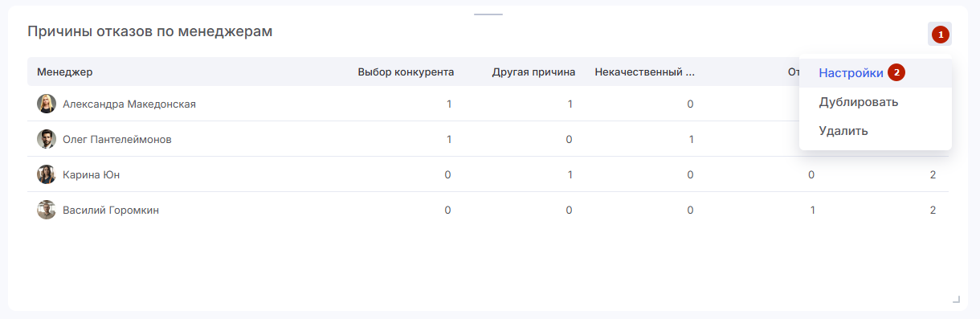Click Олег Пантелеймонов's avatar photo
The image size is (980, 319).
[47, 139]
